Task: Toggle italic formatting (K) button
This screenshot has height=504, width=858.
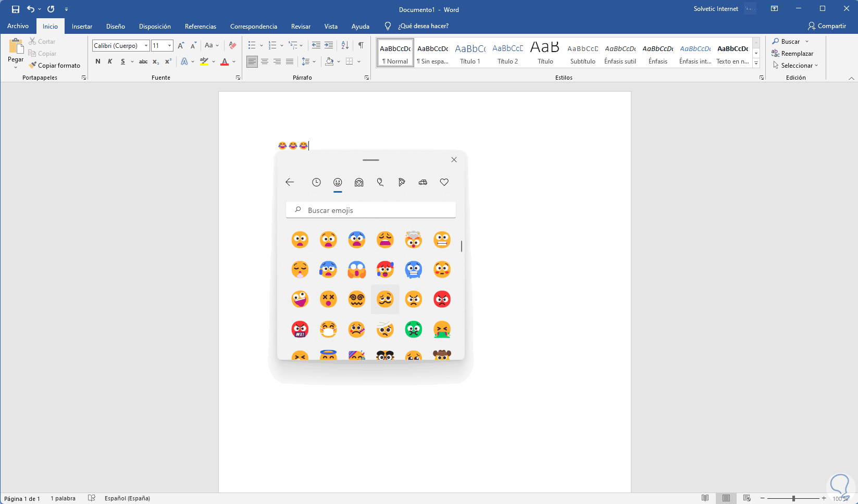Action: (110, 61)
